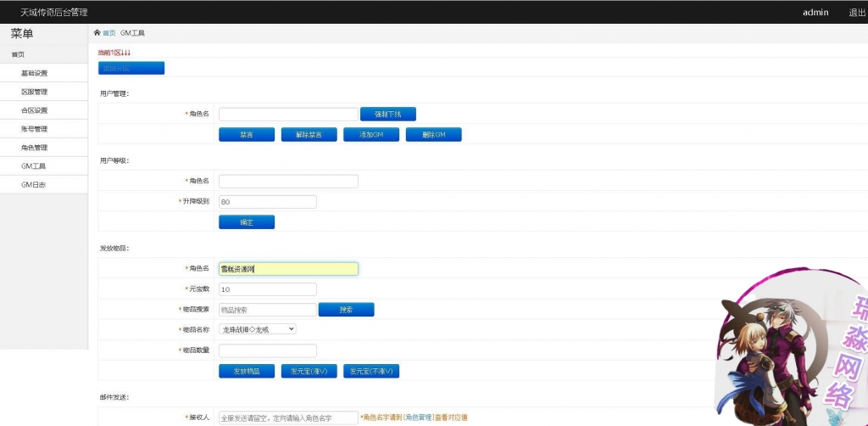Open the 物品名称 dropdown list
Image resolution: width=868 pixels, height=426 pixels.
(258, 329)
